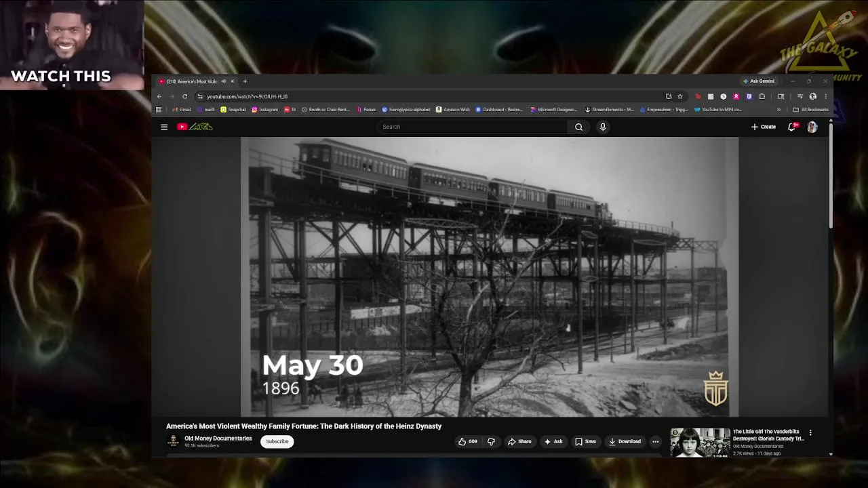
Task: Click the Download button
Action: [x=625, y=442]
